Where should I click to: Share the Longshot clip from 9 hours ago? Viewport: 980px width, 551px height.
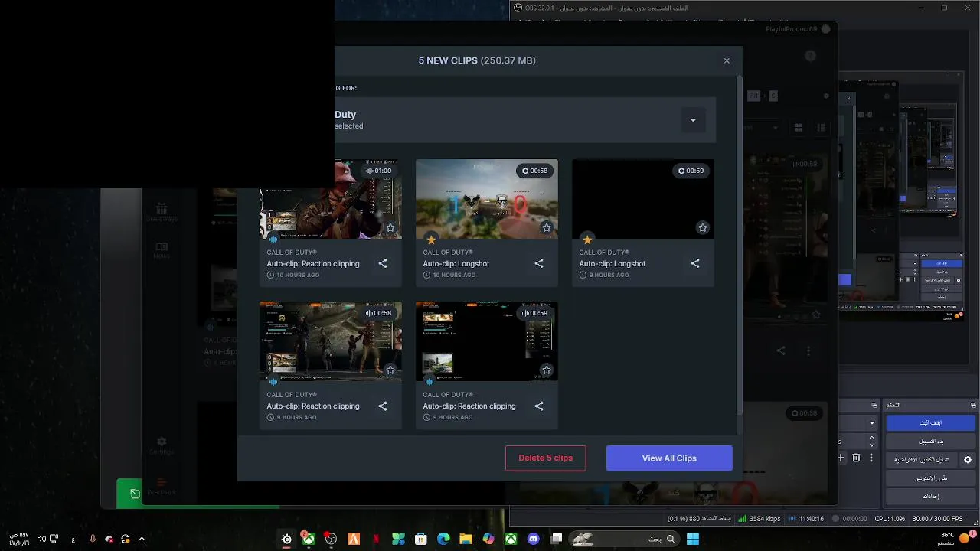click(695, 263)
